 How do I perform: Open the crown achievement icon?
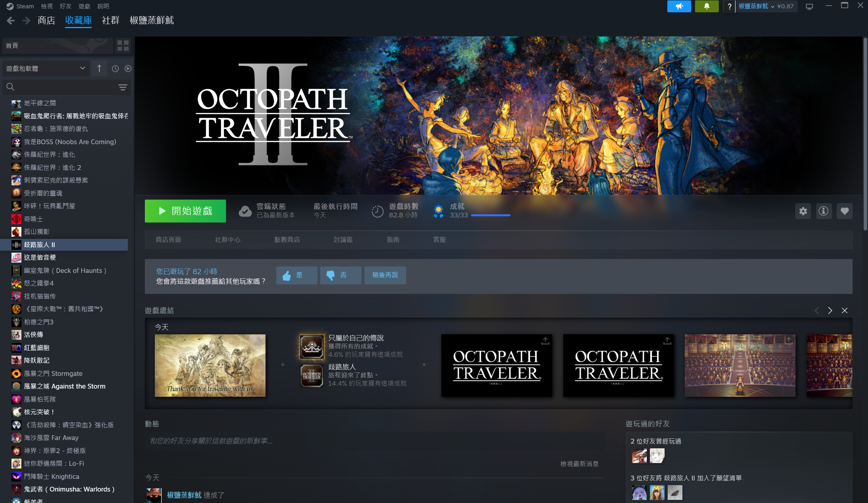(x=311, y=347)
